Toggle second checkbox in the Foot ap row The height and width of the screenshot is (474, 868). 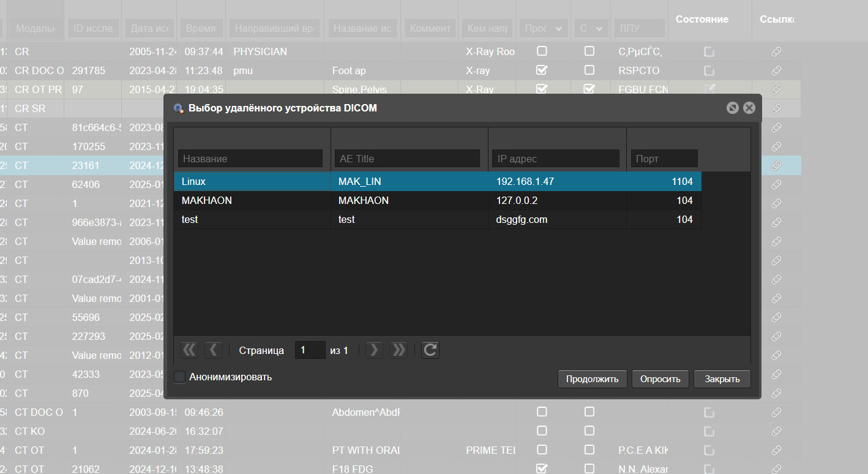(x=589, y=70)
